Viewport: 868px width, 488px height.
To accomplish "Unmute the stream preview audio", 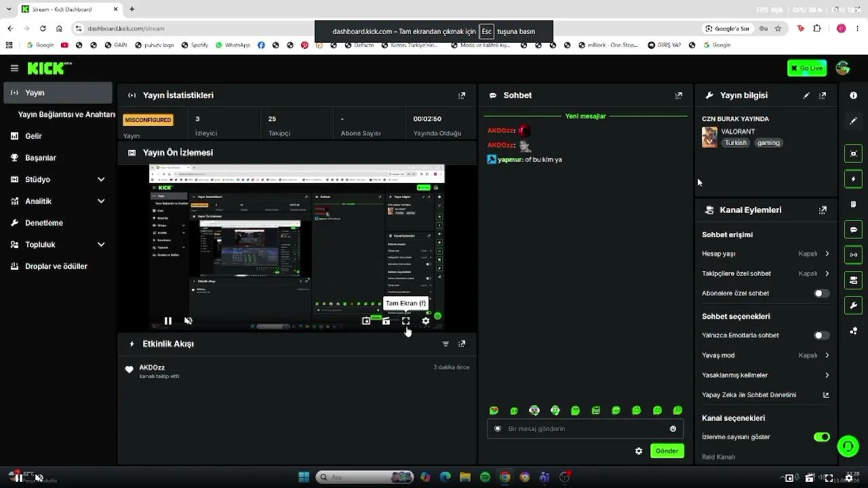I will click(189, 321).
